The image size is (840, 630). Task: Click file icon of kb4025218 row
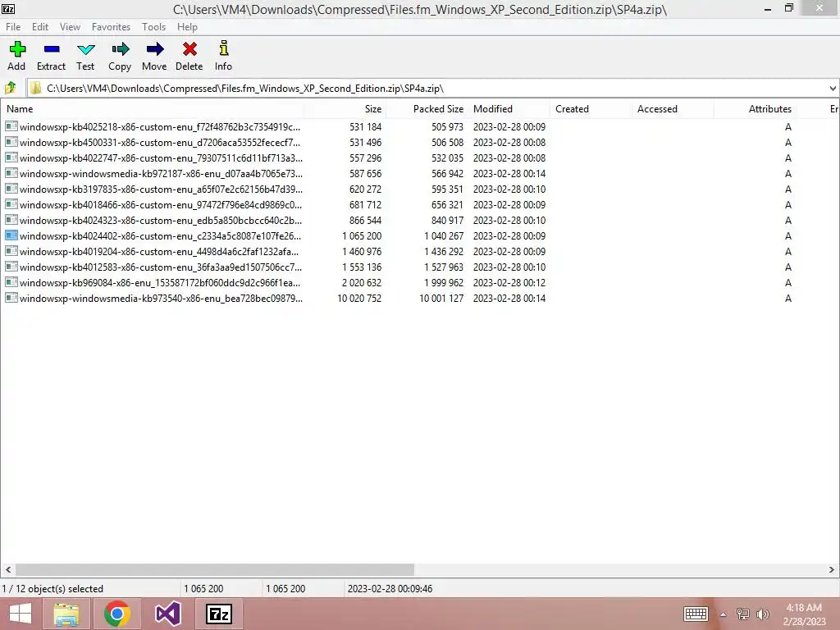point(11,126)
